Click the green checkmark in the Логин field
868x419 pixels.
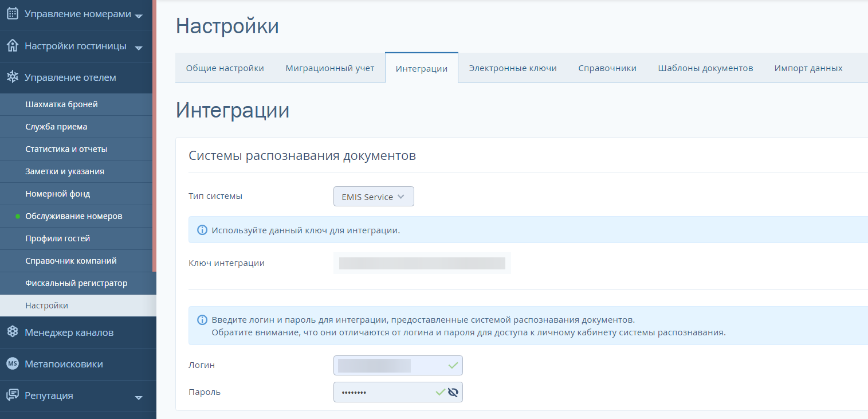[x=453, y=365]
